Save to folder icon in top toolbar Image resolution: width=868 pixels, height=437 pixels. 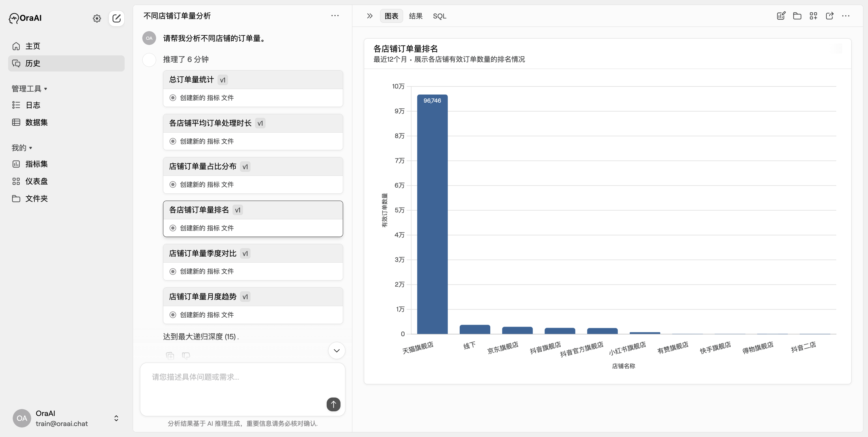point(797,16)
